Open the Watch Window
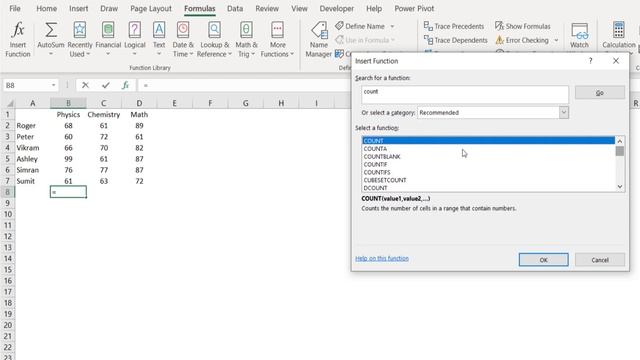 pos(579,36)
